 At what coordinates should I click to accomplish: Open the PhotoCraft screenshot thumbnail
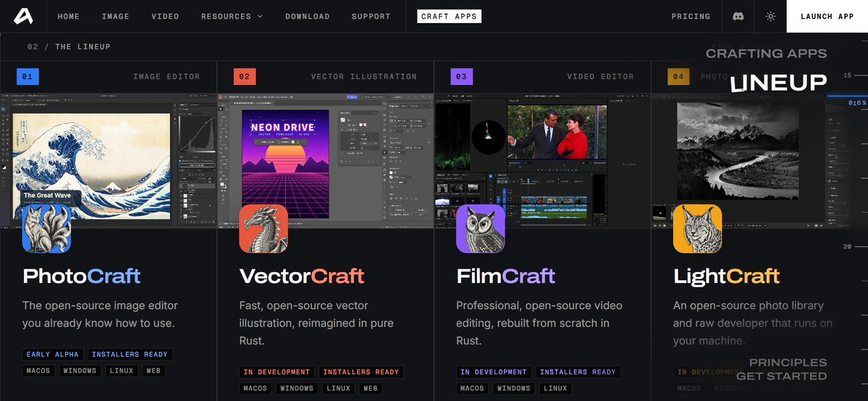109,161
